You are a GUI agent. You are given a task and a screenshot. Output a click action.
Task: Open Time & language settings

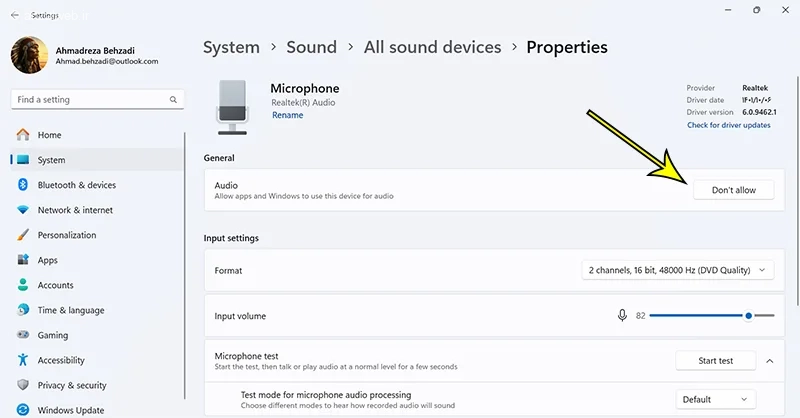tap(70, 310)
